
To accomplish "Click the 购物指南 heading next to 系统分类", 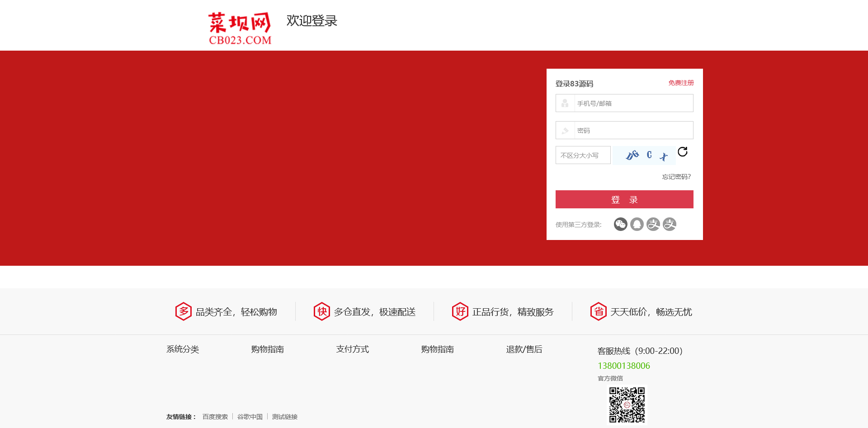I will click(268, 349).
